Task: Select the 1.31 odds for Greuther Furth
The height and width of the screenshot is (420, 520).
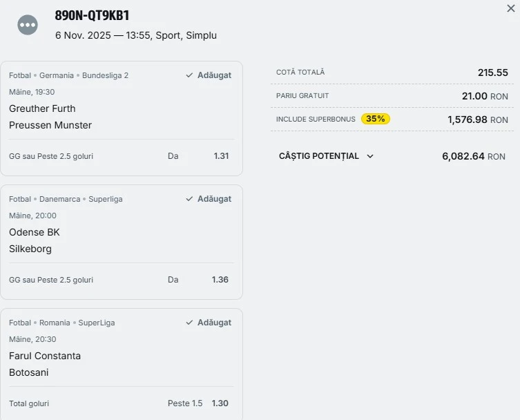Action: pyautogui.click(x=221, y=156)
